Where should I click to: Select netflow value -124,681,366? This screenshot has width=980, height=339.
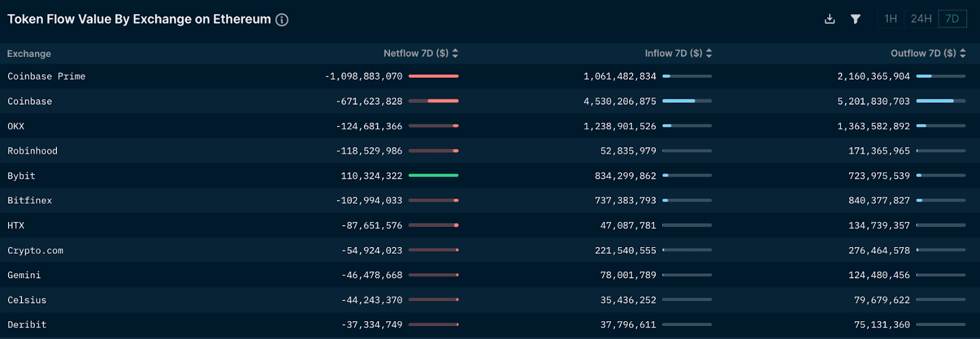click(369, 126)
